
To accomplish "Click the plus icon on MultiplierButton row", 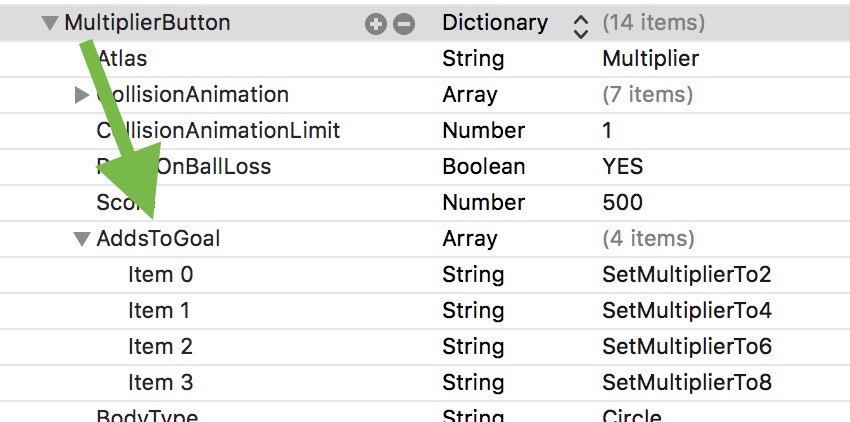I will [x=376, y=24].
